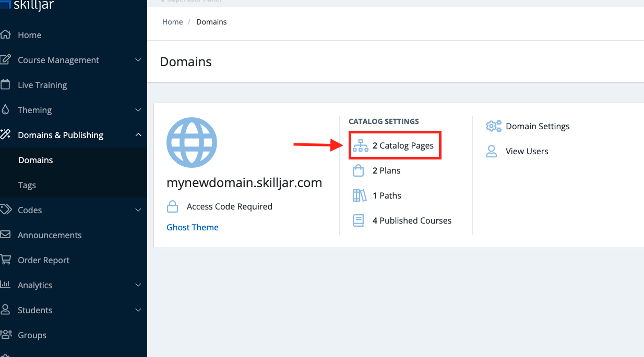644x357 pixels.
Task: Click the View Users person icon
Action: [492, 151]
